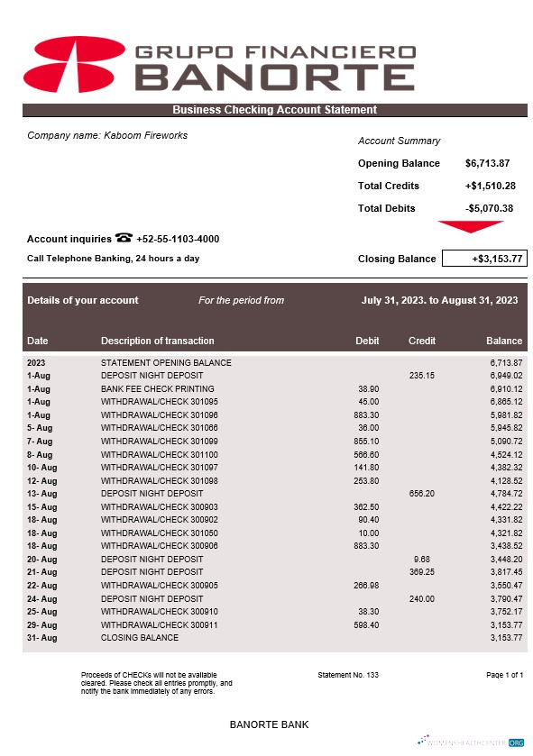
Task: Click the womenshealthcenter ORG watermark logo
Action: pyautogui.click(x=471, y=742)
